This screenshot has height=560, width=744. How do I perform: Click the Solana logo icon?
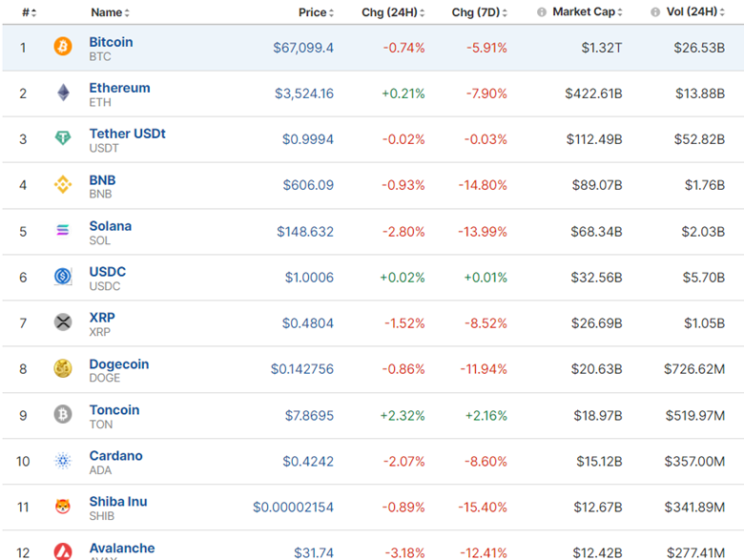[63, 231]
